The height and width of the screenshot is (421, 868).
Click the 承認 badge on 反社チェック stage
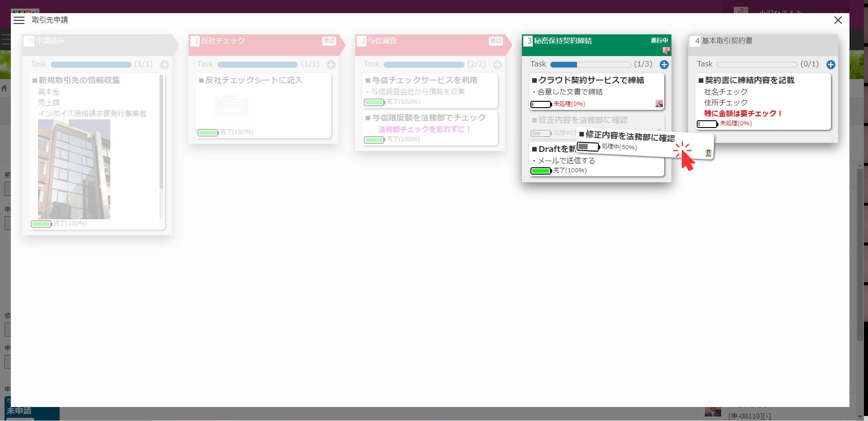329,41
